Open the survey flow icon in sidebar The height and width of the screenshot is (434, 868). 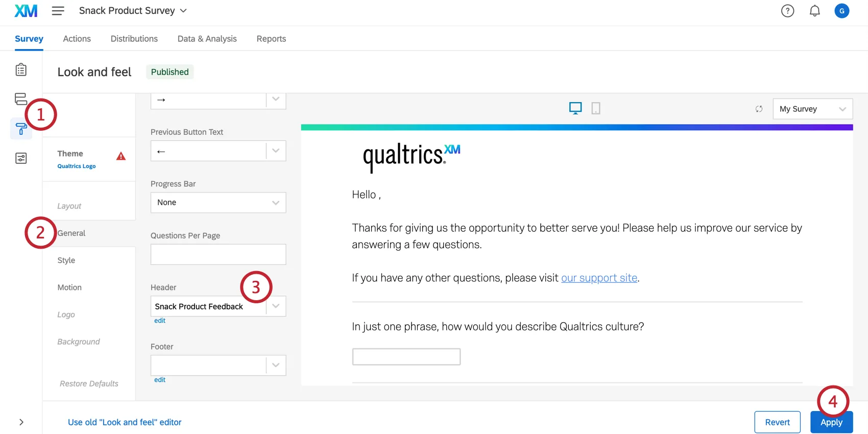(x=21, y=99)
